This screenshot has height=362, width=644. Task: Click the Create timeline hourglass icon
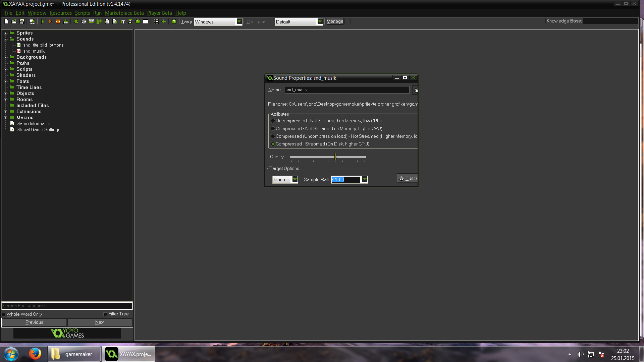130,21
